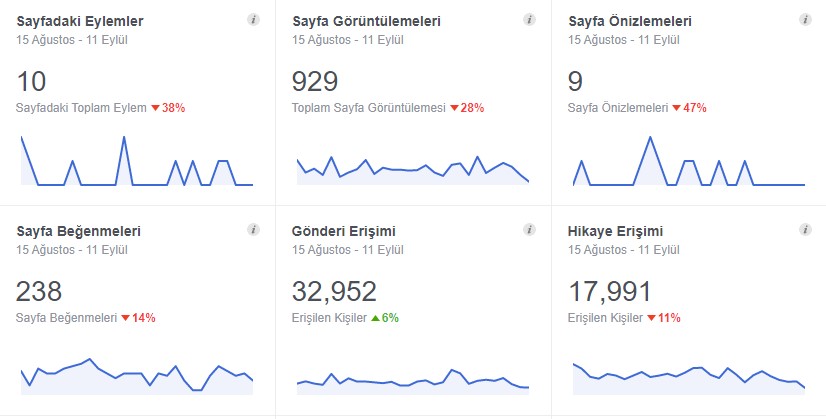
Task: Click the red 47% decrease indicator
Action: point(690,108)
